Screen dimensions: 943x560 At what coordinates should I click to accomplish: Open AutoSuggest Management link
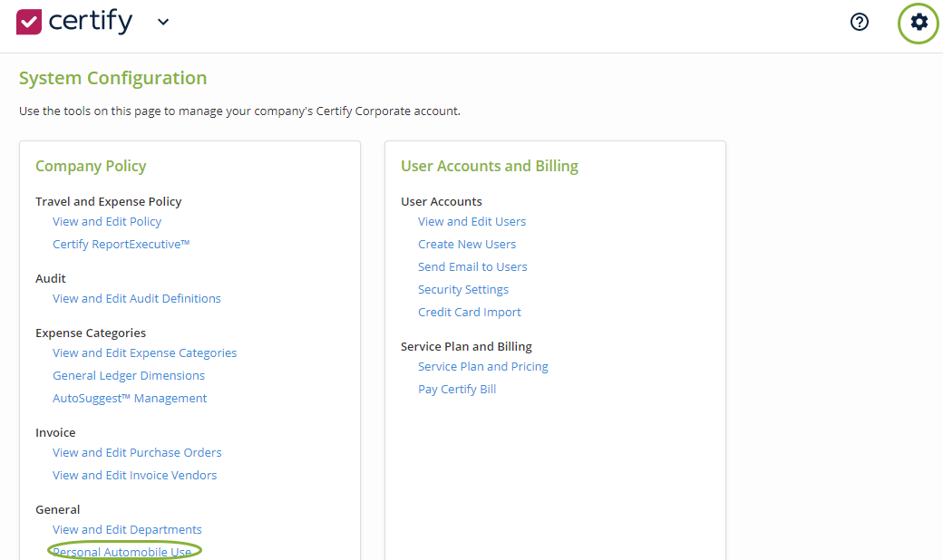[130, 399]
